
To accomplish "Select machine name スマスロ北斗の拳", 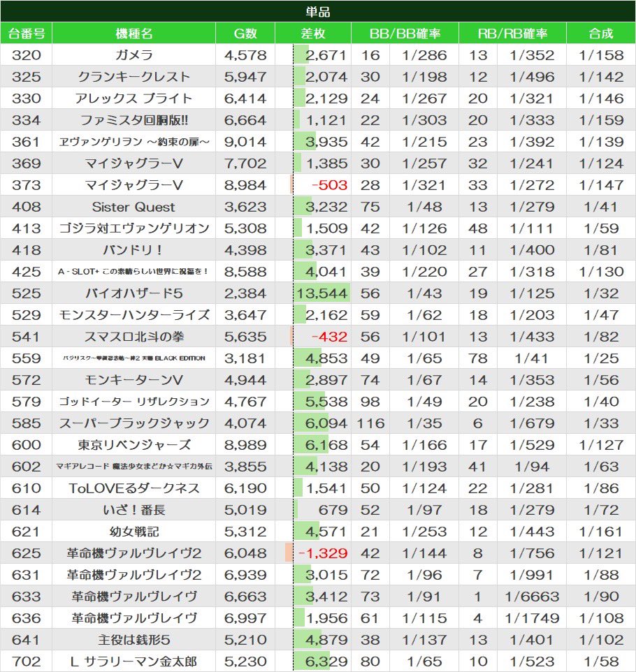I will point(133,337).
